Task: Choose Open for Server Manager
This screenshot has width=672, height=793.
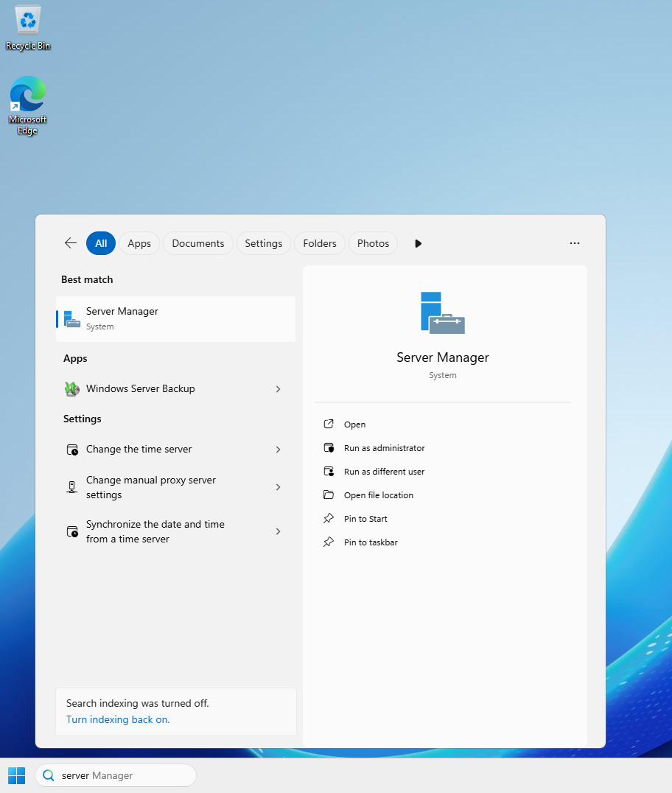Action: pos(354,425)
